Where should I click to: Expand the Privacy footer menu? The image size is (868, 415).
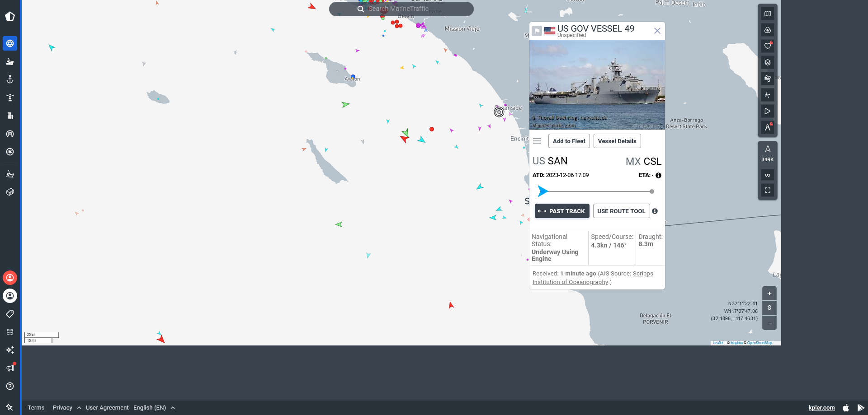pos(67,407)
